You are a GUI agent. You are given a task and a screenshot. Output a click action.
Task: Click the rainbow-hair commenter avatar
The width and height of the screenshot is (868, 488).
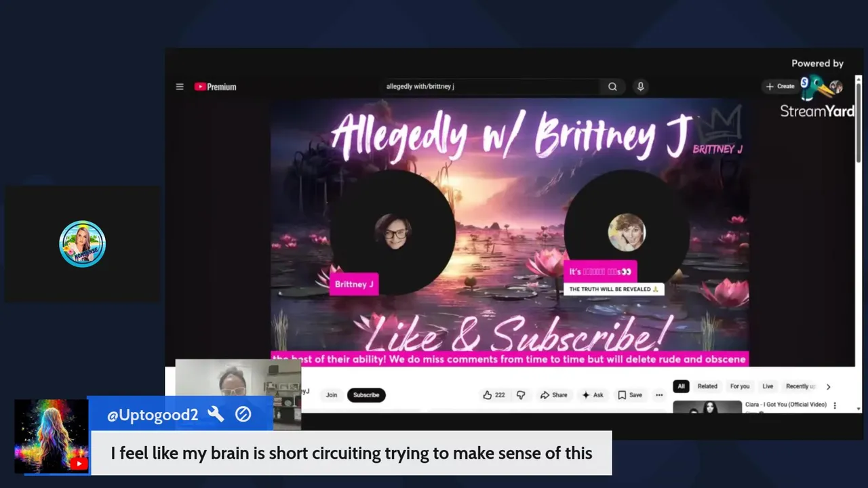(52, 436)
